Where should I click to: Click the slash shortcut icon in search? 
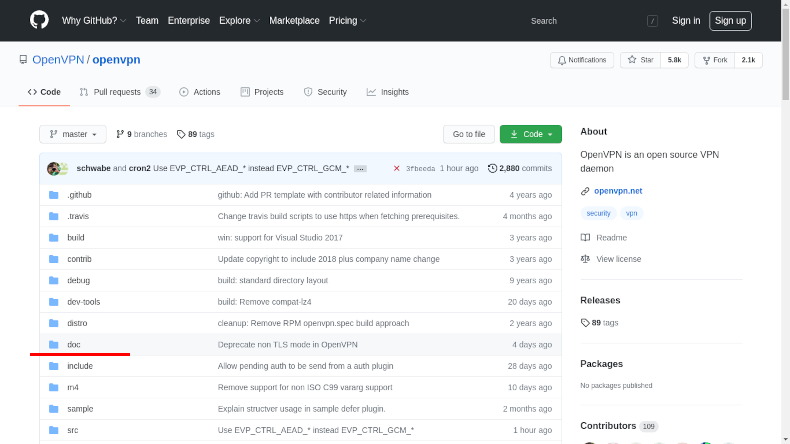pyautogui.click(x=652, y=21)
